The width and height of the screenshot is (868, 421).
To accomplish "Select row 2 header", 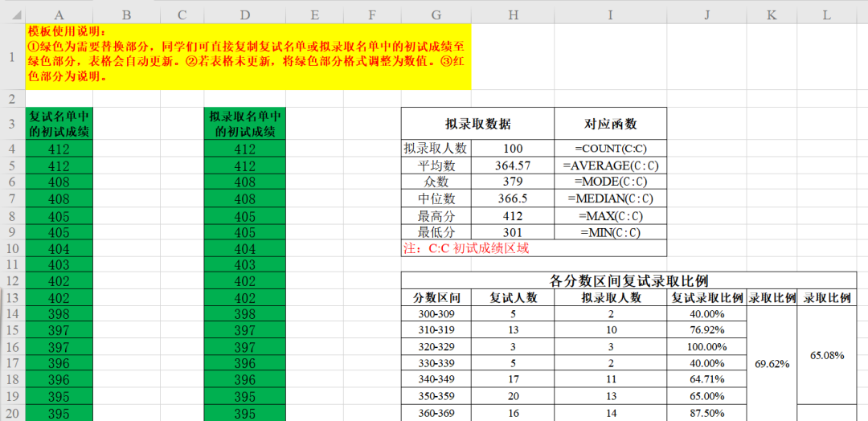I will click(12, 99).
